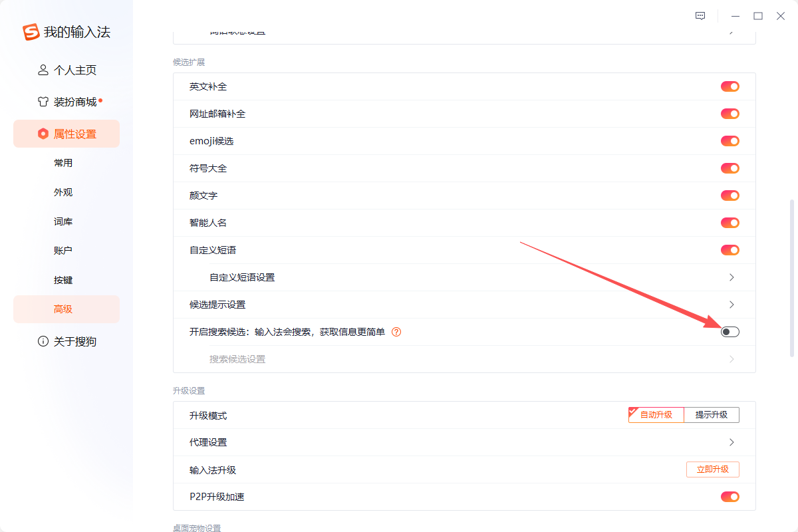Click the 候选扩展 section heading
798x532 pixels.
click(x=189, y=63)
